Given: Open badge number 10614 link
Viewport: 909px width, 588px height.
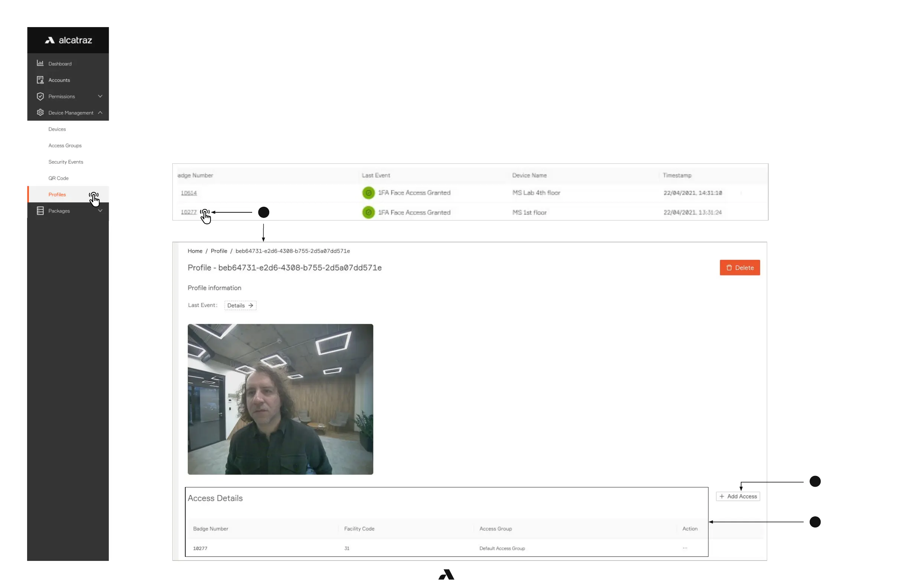Looking at the screenshot, I should (x=189, y=193).
